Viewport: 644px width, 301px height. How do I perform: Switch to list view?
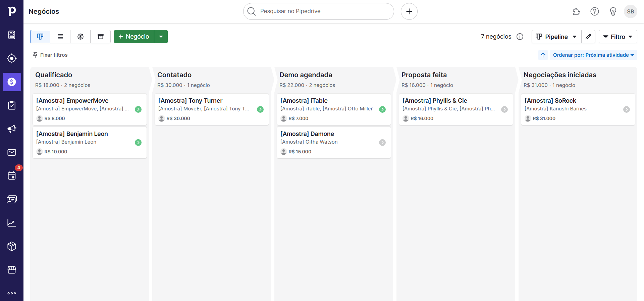[x=60, y=37]
